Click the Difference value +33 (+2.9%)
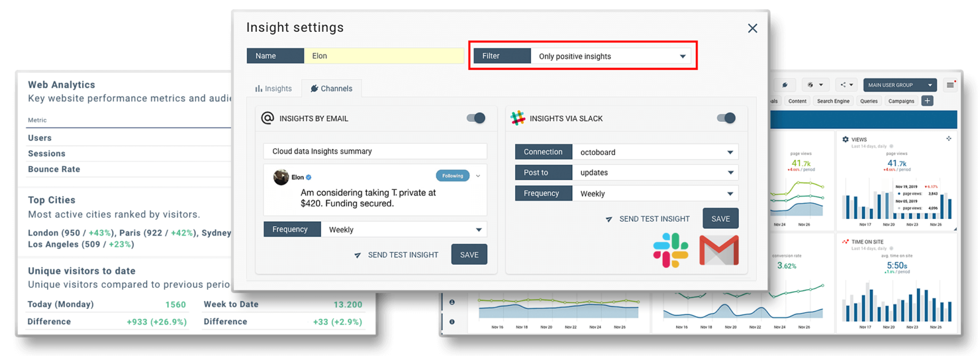The width and height of the screenshot is (980, 356). [337, 322]
